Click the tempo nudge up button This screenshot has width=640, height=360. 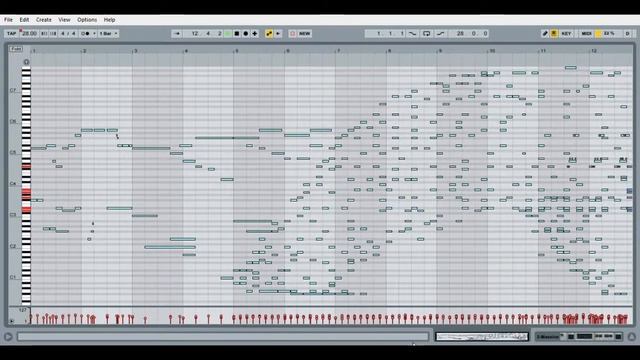point(53,33)
